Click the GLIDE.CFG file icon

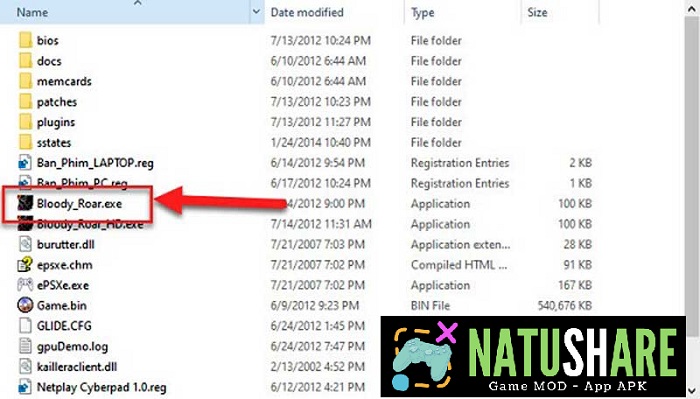point(25,326)
